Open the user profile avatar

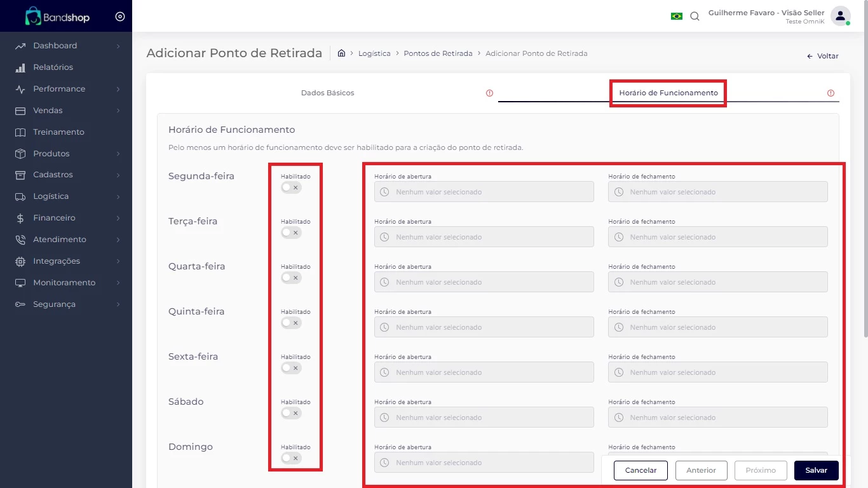840,17
